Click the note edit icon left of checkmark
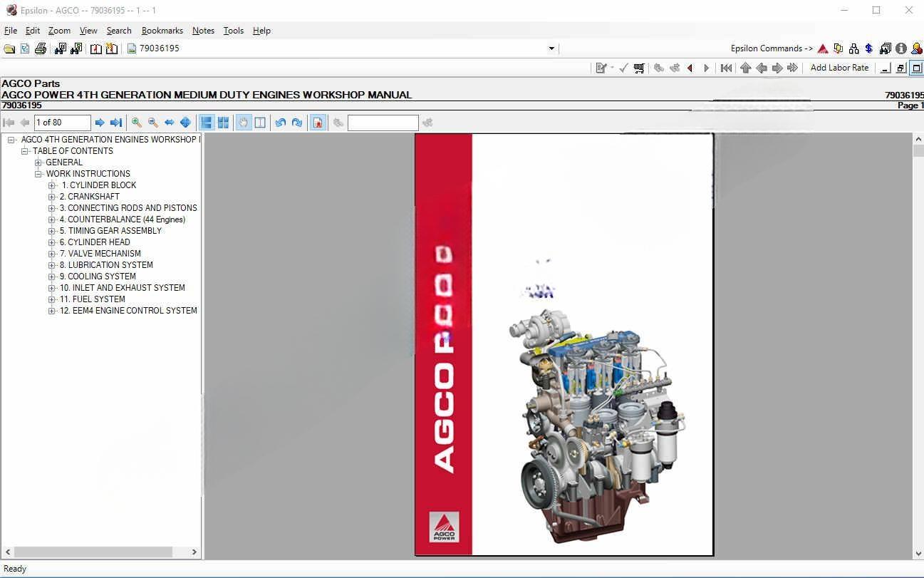924x578 pixels. [602, 68]
